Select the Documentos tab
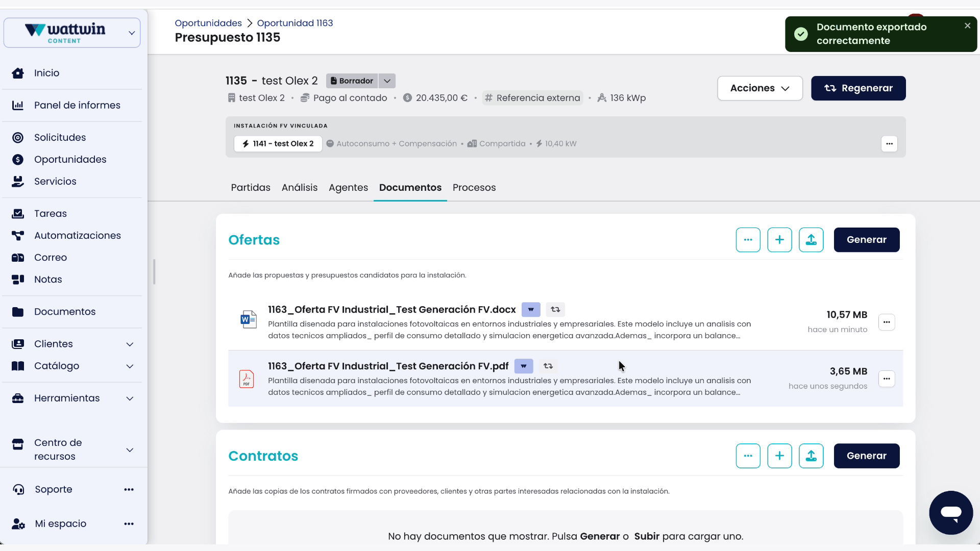This screenshot has height=551, width=980. pyautogui.click(x=410, y=187)
